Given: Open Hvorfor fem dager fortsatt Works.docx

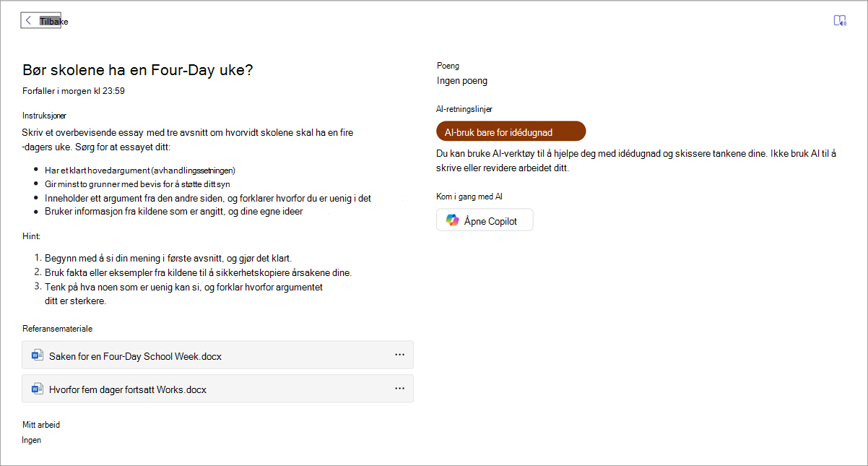Looking at the screenshot, I should pos(218,389).
